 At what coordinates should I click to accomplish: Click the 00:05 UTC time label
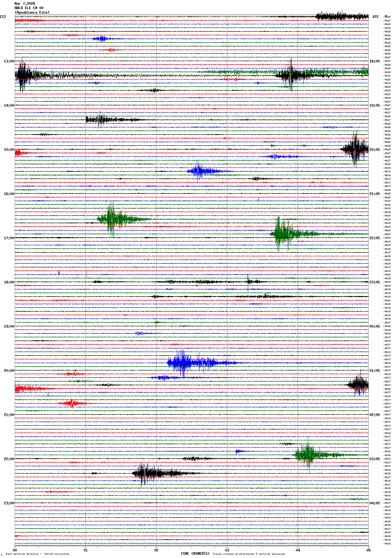click(x=374, y=326)
